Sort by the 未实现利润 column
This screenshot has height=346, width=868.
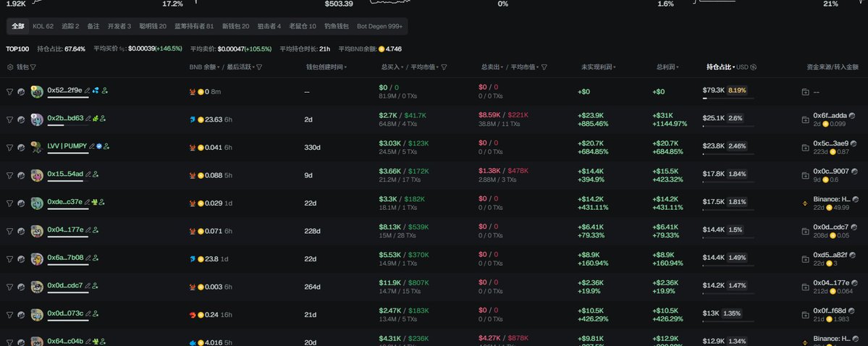coord(598,67)
